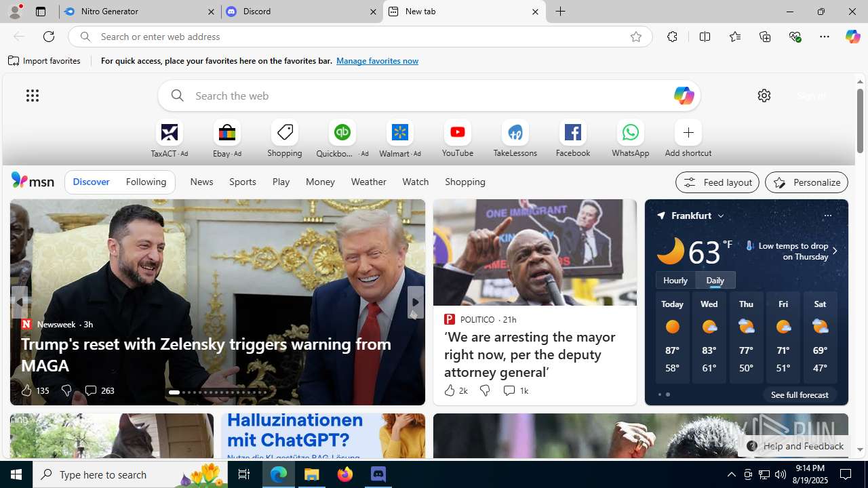This screenshot has width=868, height=488.
Task: Open the weather card more options ellipsis
Action: point(827,216)
